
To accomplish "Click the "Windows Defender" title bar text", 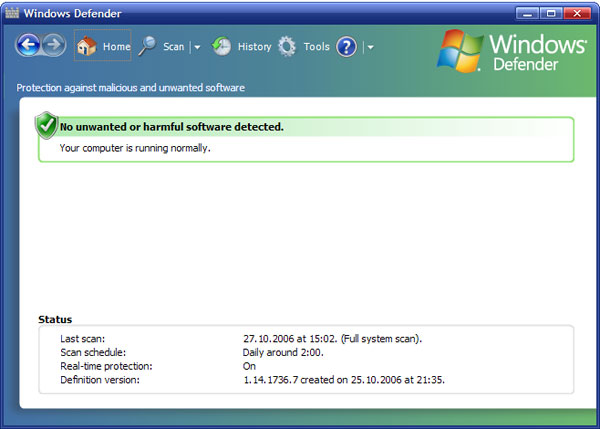I will pos(72,13).
